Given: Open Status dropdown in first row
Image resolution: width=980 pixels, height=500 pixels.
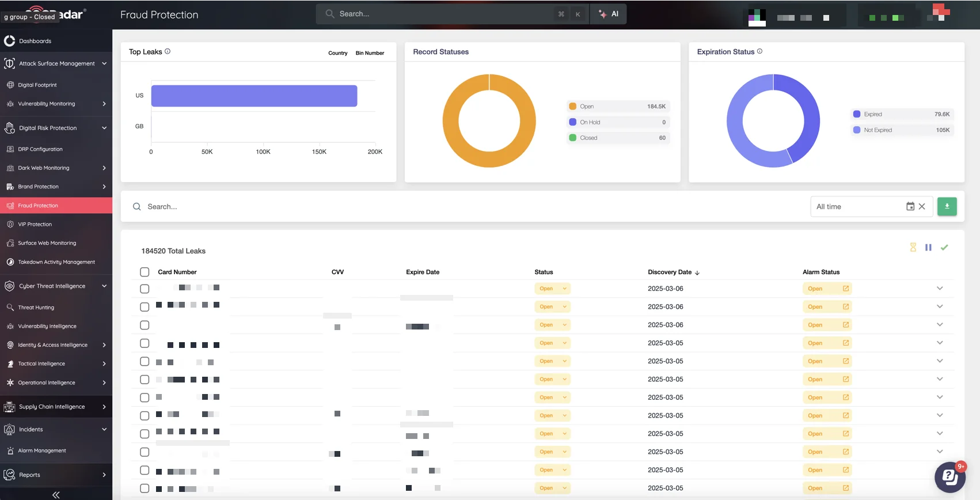Looking at the screenshot, I should (553, 289).
